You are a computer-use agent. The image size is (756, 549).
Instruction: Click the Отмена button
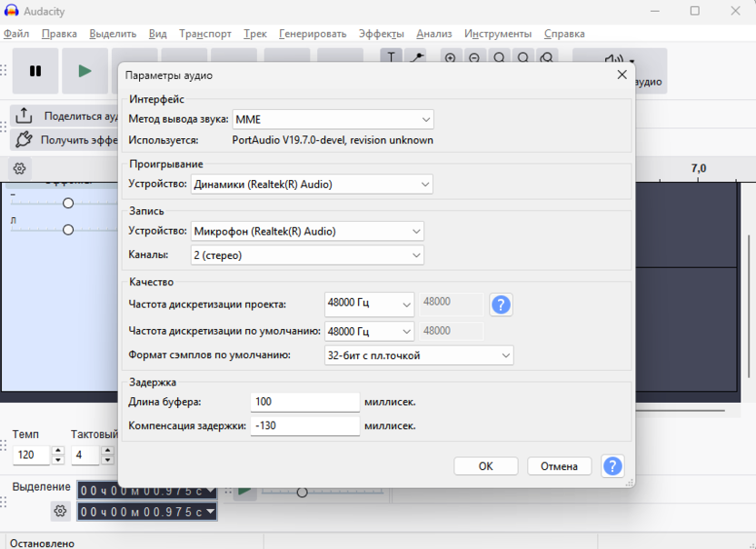(559, 466)
